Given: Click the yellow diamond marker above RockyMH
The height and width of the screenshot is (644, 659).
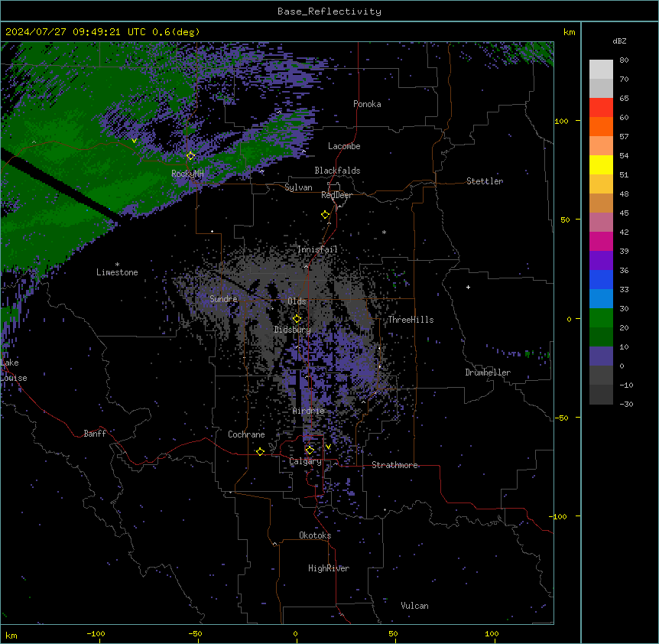Looking at the screenshot, I should click(x=190, y=156).
